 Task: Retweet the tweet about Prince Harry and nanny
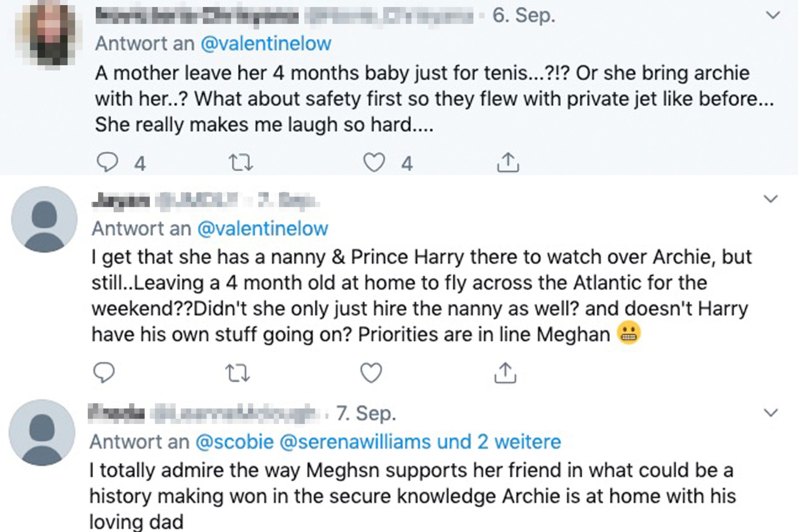238,373
